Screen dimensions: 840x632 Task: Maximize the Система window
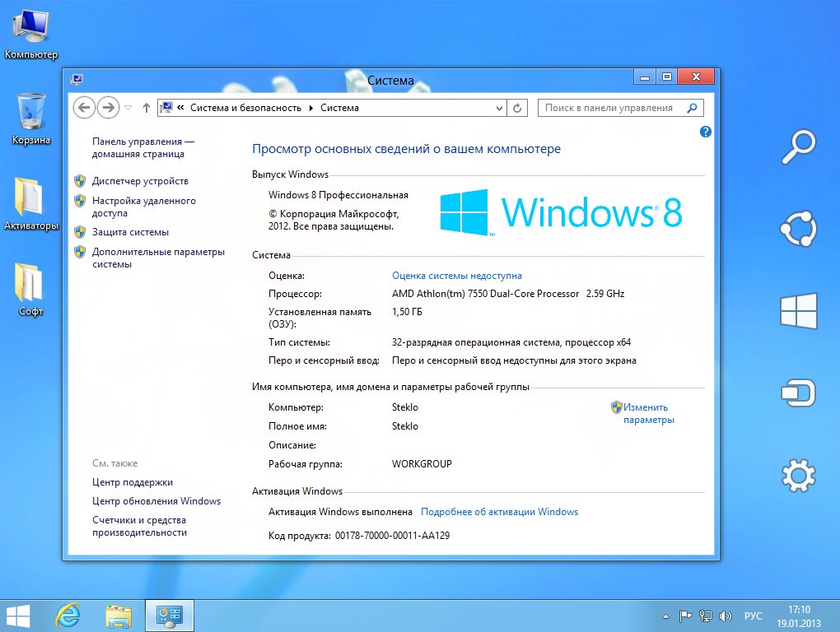[666, 77]
